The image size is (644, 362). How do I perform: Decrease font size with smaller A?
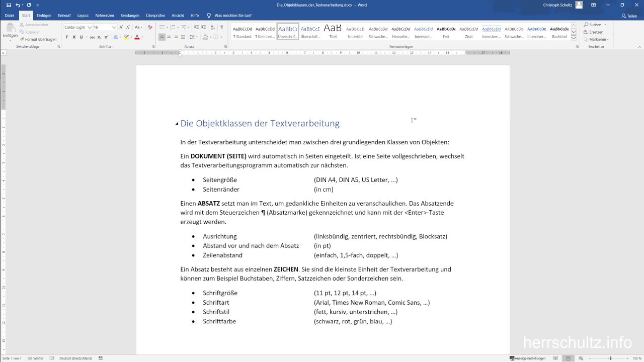128,27
